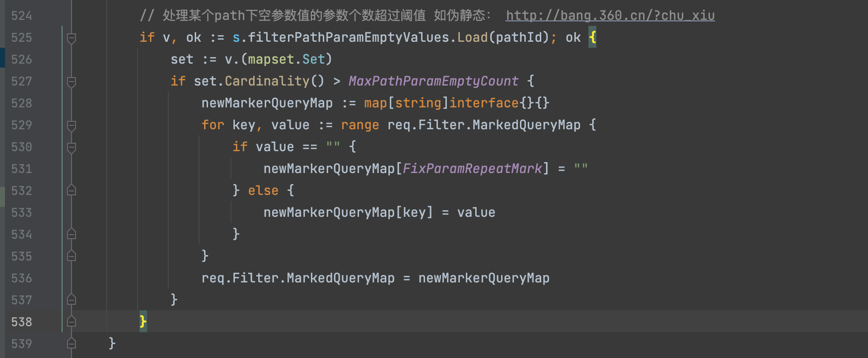Click the Load method call on line 525

472,38
